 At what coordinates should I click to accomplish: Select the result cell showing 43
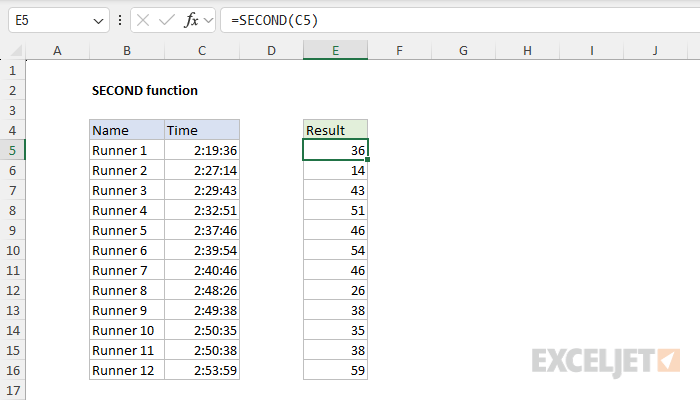point(335,191)
